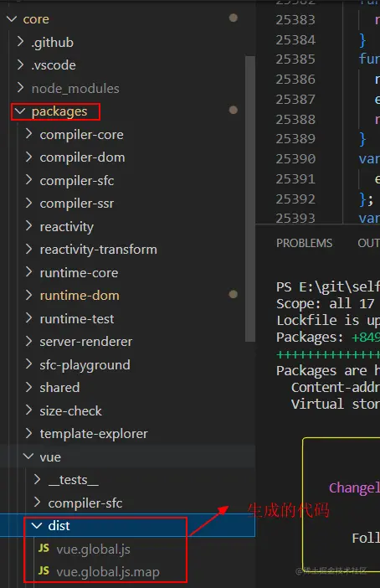The image size is (380, 588).
Task: Expand the reactivity folder chevron
Action: pos(28,226)
